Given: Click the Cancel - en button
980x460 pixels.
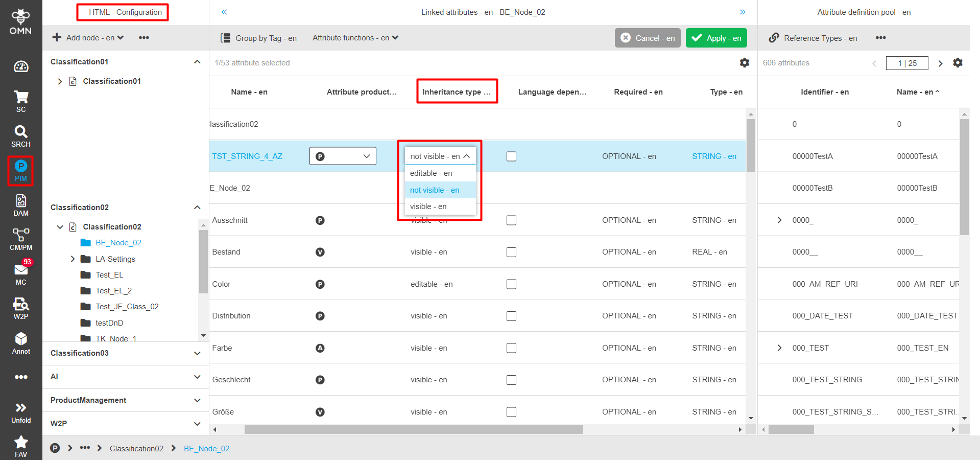Looking at the screenshot, I should click(648, 38).
